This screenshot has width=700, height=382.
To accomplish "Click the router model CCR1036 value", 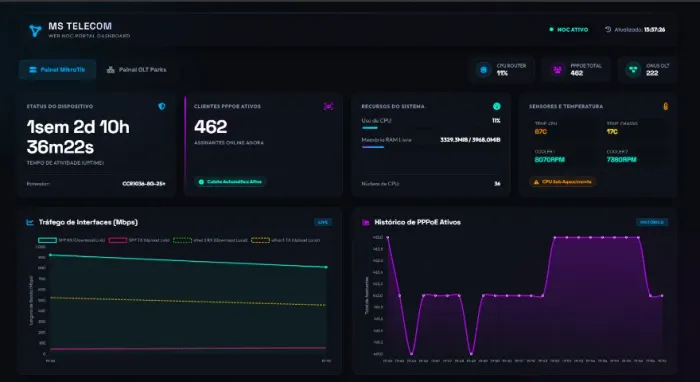I will point(144,183).
